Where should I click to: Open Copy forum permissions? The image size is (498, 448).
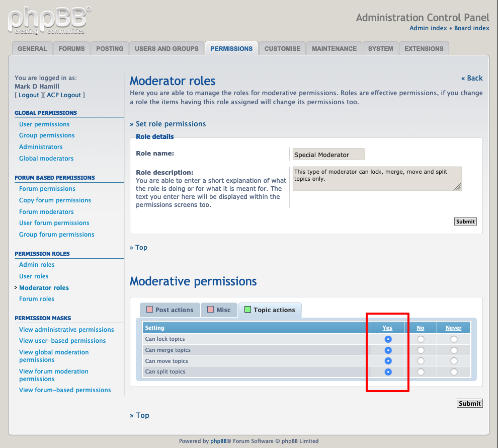pos(55,200)
